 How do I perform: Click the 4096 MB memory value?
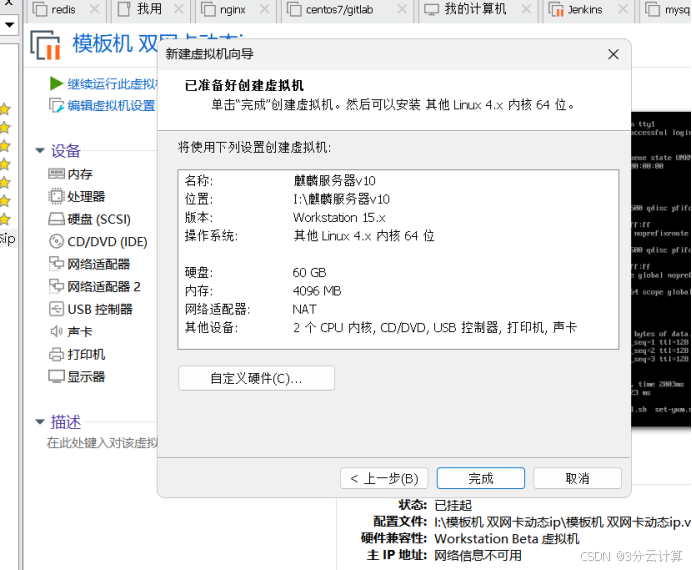click(317, 291)
